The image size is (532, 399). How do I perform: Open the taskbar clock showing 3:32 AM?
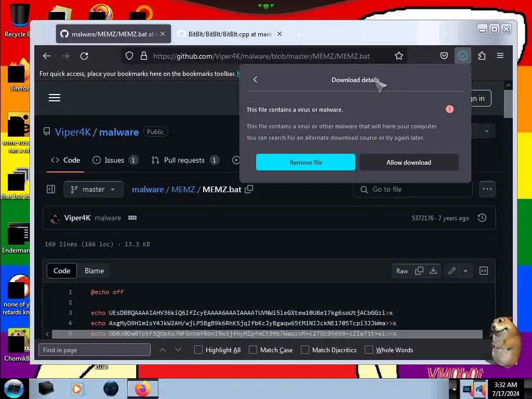coord(506,389)
